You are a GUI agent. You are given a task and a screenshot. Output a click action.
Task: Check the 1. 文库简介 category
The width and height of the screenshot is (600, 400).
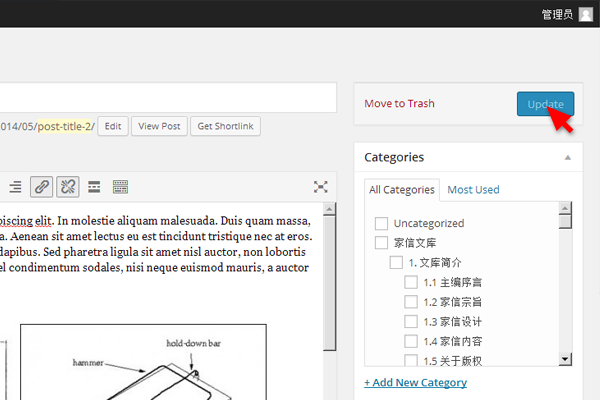click(x=396, y=263)
